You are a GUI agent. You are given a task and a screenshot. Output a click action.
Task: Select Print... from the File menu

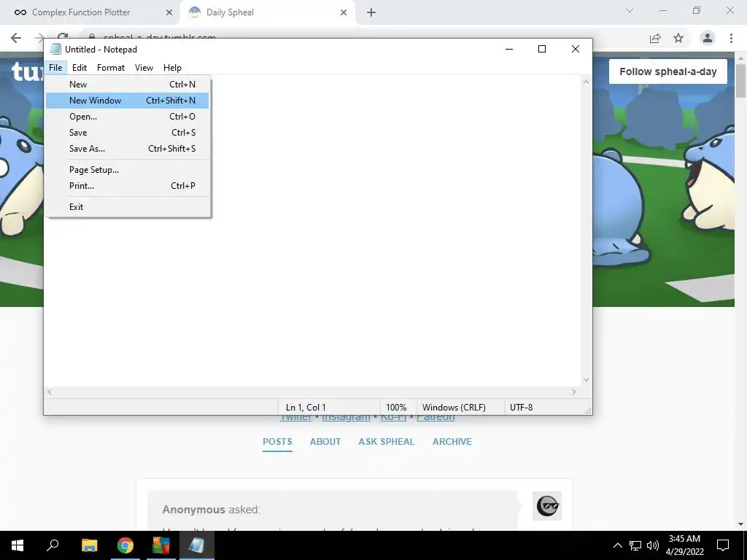point(127,186)
